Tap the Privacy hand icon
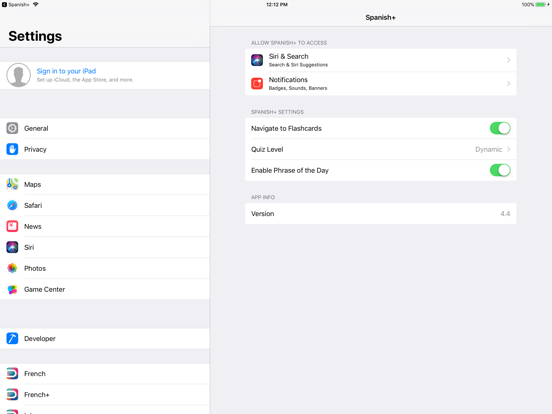The width and height of the screenshot is (552, 414). click(12, 149)
